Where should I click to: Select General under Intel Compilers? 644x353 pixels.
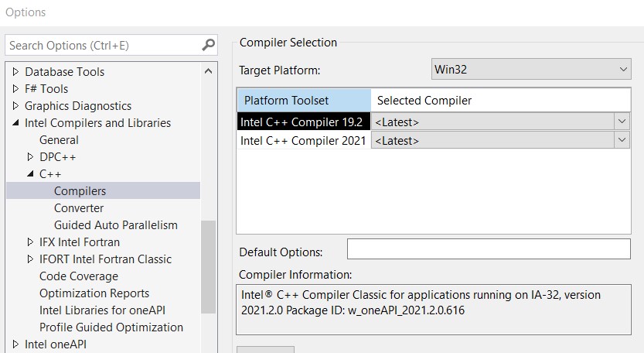pos(59,140)
